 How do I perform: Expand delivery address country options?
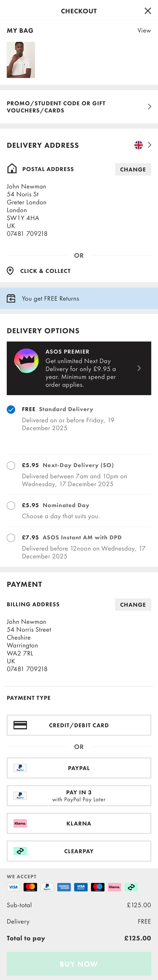150,145
